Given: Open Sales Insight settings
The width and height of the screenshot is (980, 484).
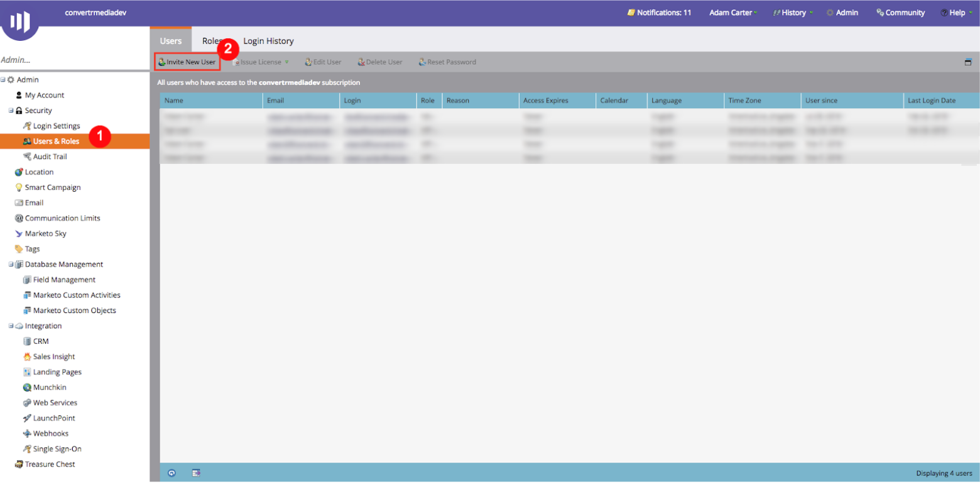Looking at the screenshot, I should point(49,356).
